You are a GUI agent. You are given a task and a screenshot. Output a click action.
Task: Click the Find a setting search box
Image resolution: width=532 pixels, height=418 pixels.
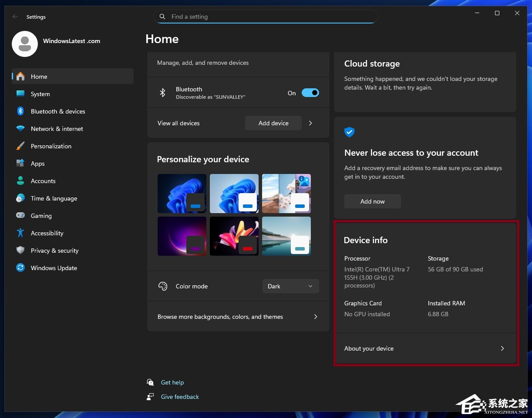click(x=266, y=17)
